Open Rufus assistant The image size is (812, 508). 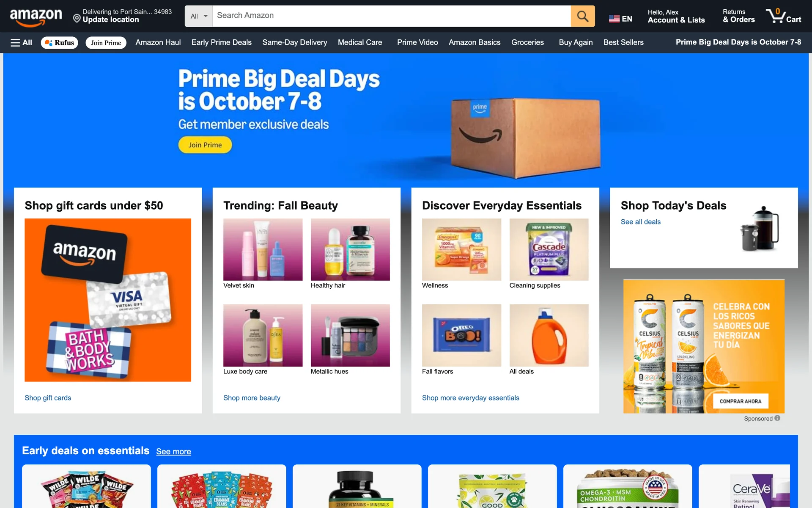[x=60, y=42]
